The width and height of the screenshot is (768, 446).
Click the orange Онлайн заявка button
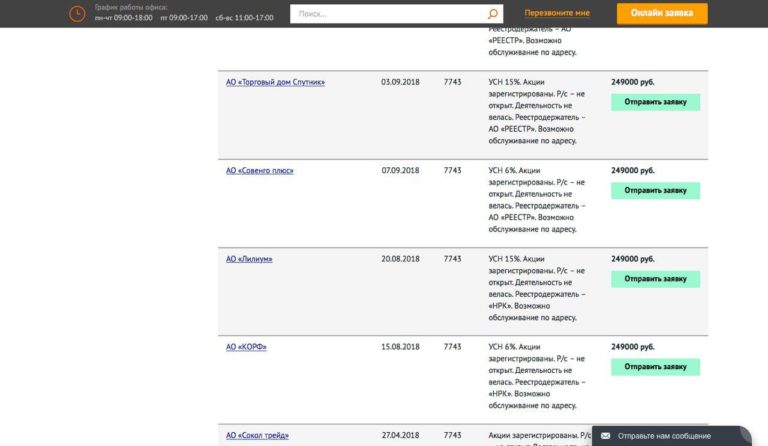(662, 13)
